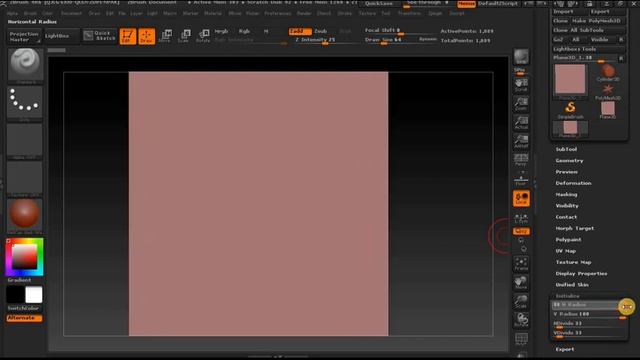Pick a color in the color picker
This screenshot has height=360, width=640.
24,257
